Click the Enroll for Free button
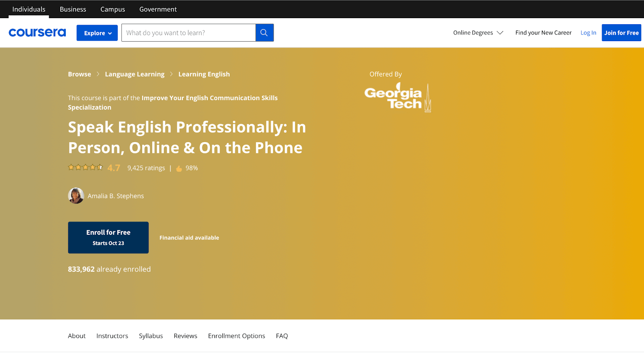644x354 pixels. [108, 237]
